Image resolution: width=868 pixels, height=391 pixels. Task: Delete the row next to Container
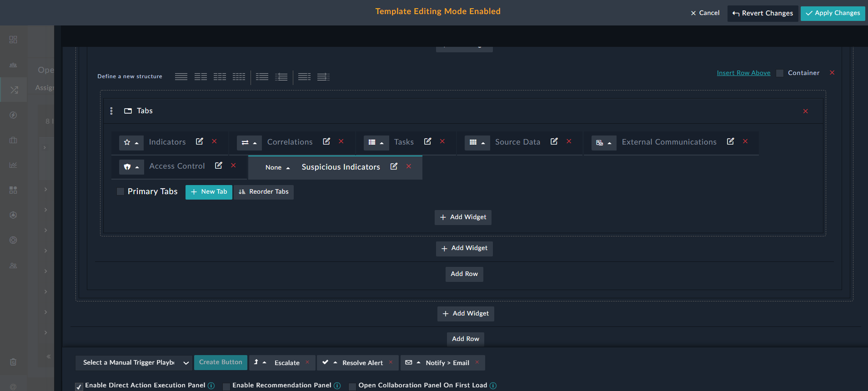[x=832, y=73]
